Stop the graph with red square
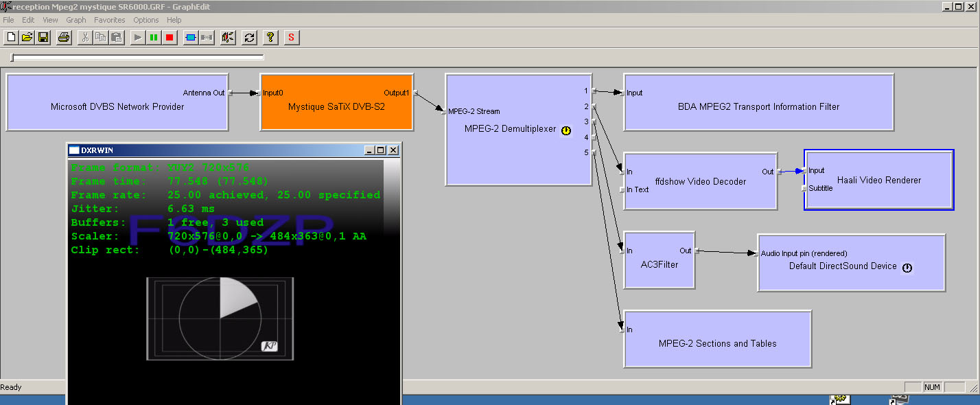The width and height of the screenshot is (980, 405). pos(170,37)
